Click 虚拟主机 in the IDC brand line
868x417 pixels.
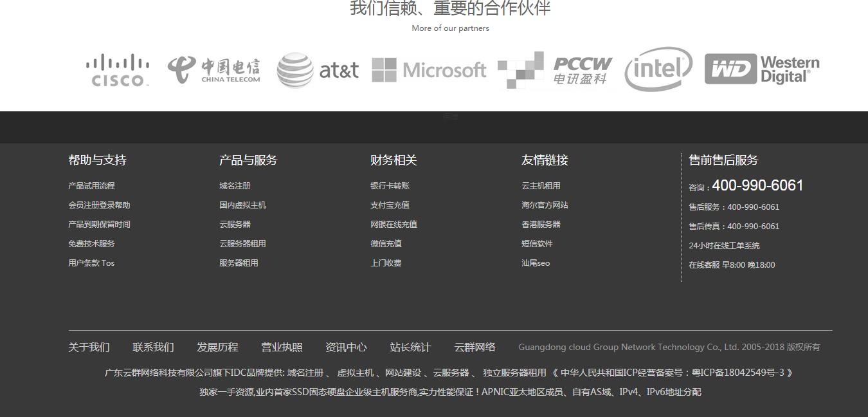(x=355, y=373)
